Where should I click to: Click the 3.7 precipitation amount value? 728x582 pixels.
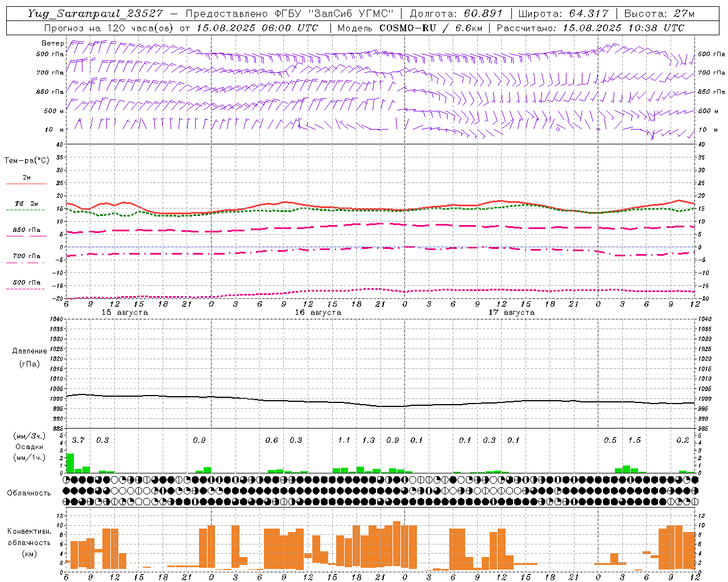[78, 440]
